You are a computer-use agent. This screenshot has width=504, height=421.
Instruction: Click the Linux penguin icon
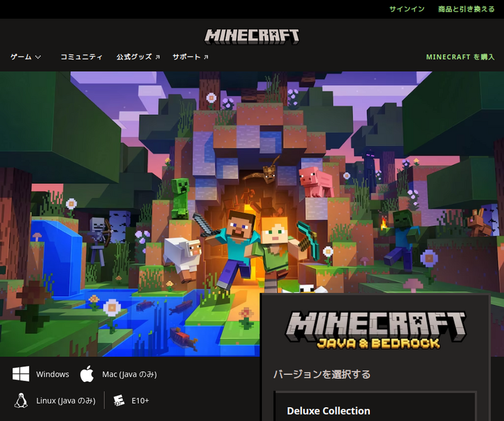(x=21, y=400)
